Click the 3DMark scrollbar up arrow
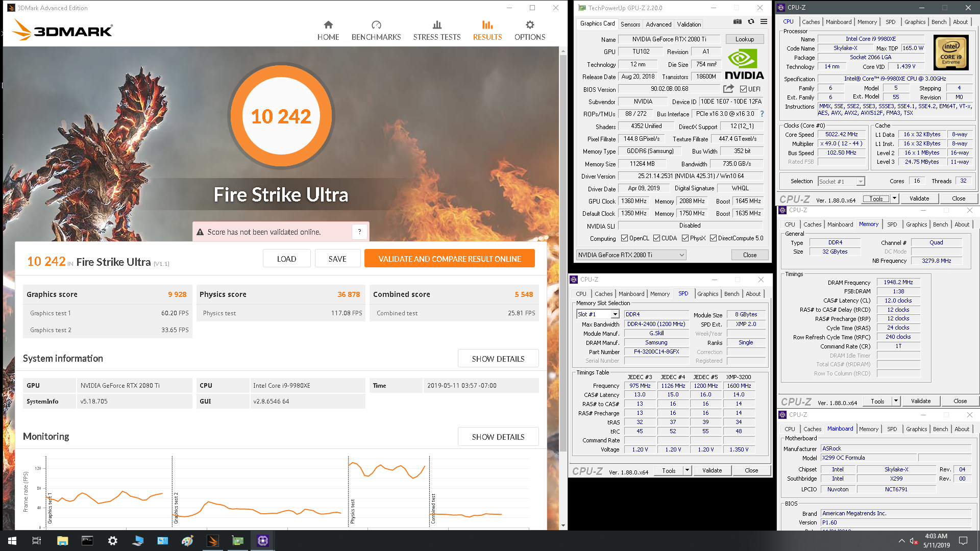 (563, 51)
